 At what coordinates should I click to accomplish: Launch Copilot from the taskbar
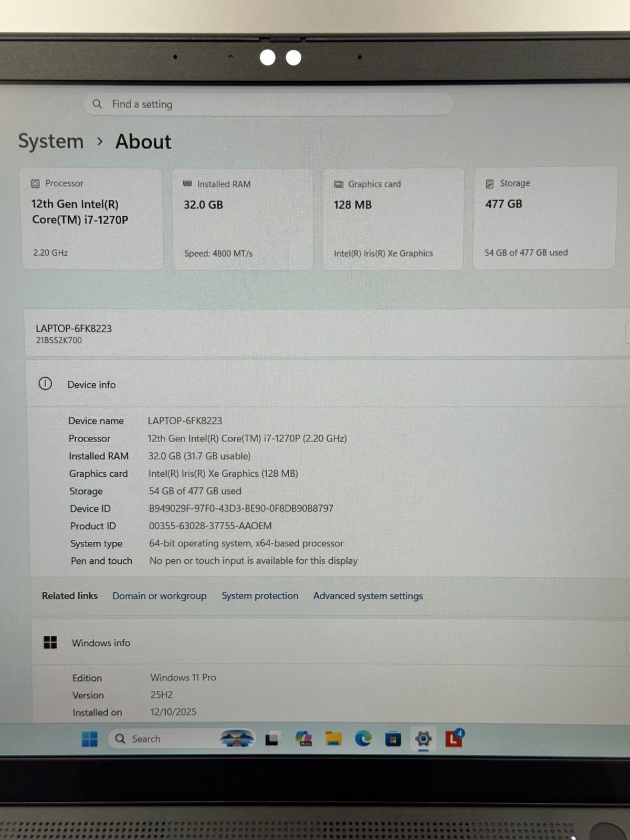coord(303,739)
